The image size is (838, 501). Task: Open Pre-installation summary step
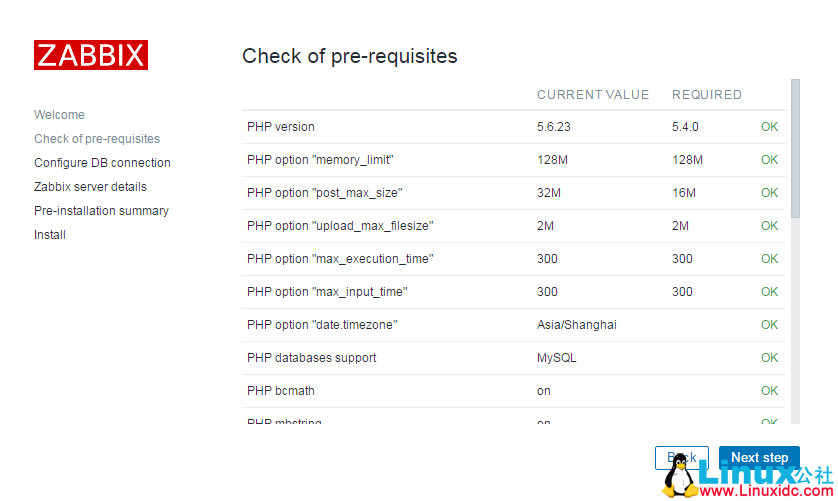click(x=101, y=211)
